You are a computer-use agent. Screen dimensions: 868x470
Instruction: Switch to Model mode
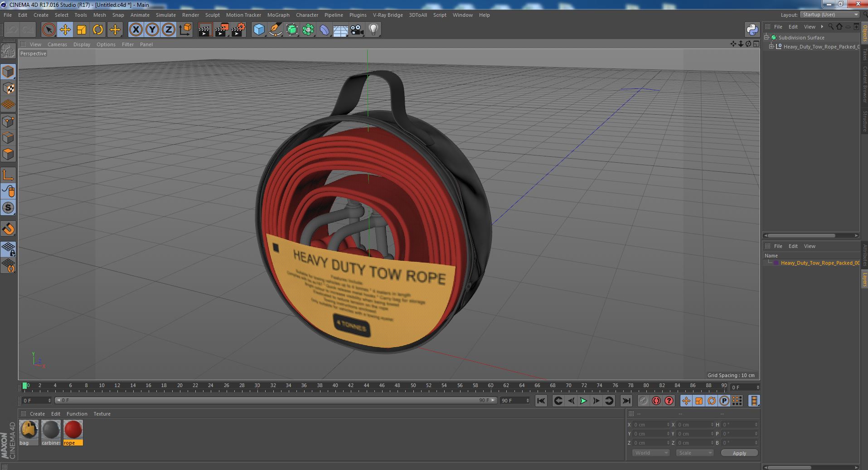(x=8, y=72)
